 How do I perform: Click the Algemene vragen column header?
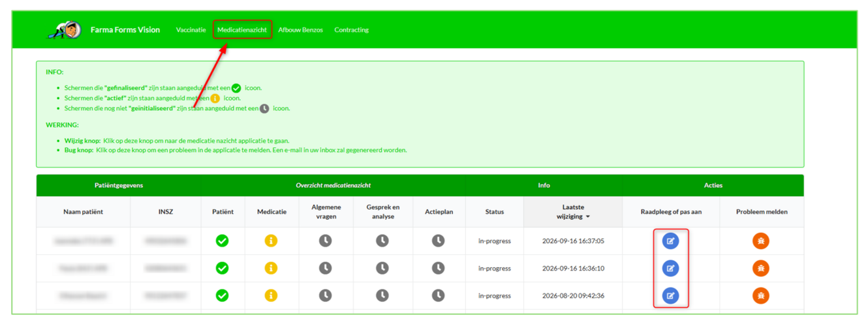pos(325,212)
